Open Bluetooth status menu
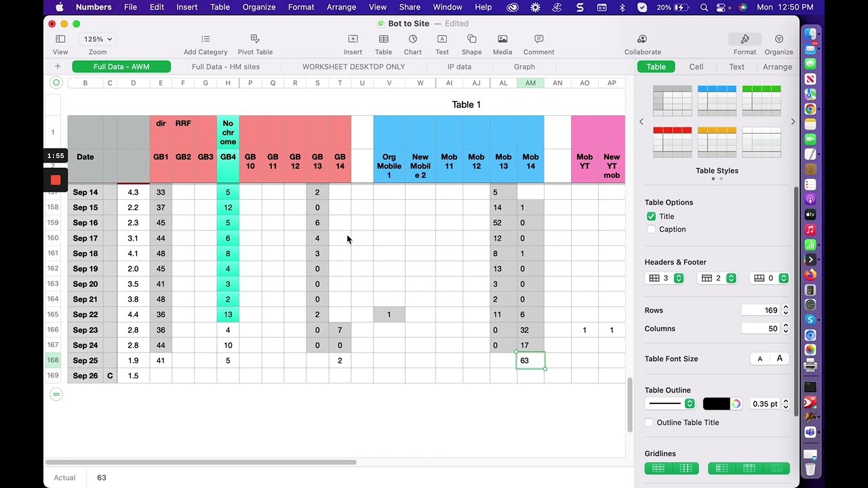 coord(623,7)
